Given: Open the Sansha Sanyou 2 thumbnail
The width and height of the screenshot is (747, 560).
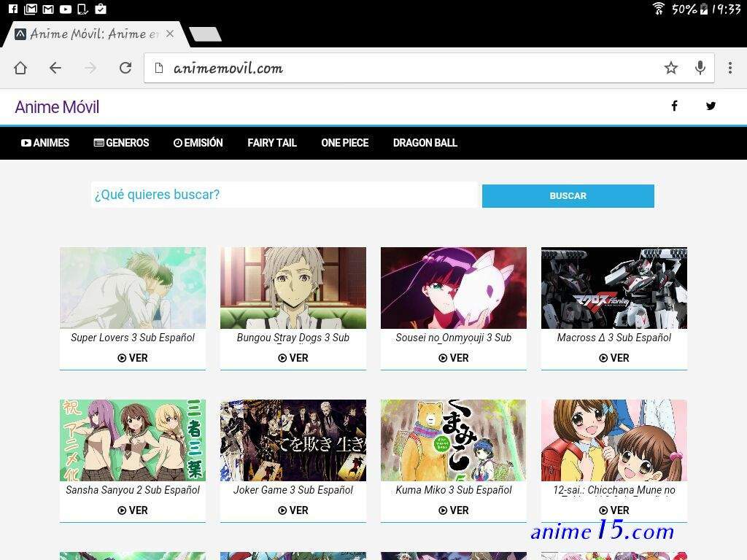Looking at the screenshot, I should point(133,440).
